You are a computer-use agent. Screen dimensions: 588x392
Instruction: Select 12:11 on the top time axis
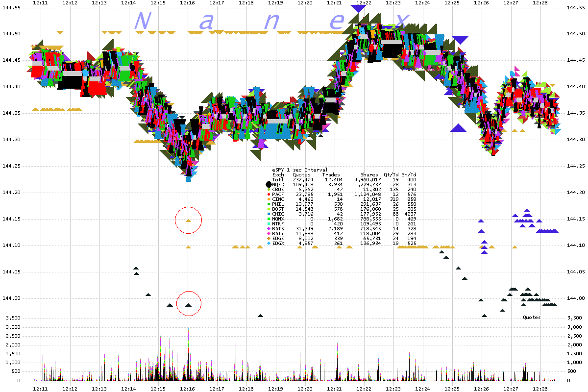tap(41, 2)
